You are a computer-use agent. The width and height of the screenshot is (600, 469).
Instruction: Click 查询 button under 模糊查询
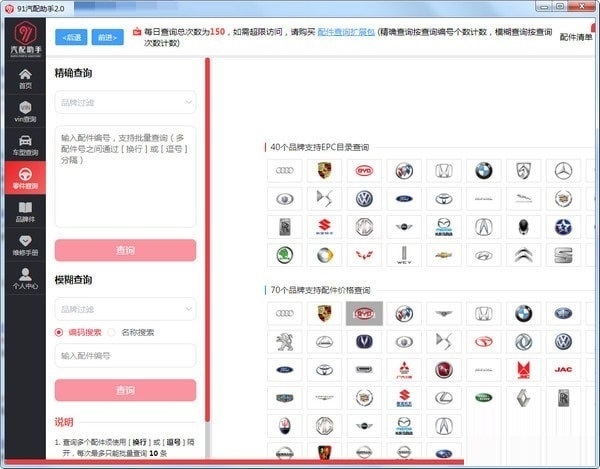[125, 390]
